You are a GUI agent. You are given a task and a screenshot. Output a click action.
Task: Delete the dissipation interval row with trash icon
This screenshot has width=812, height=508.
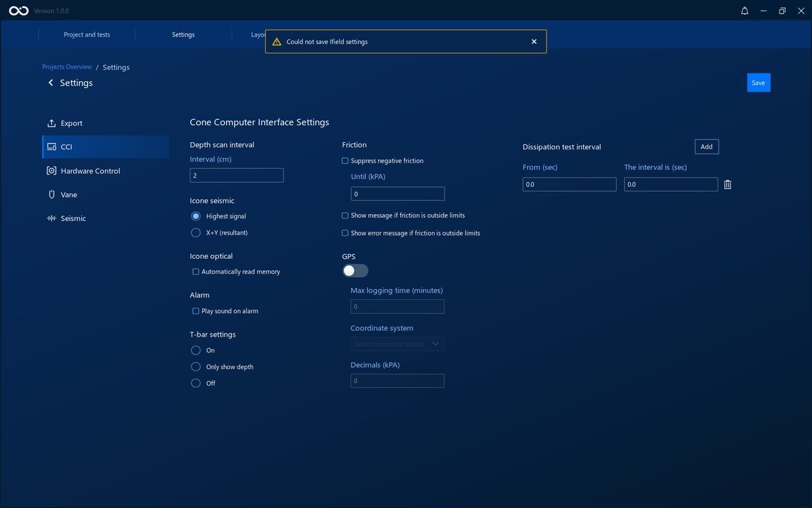pos(727,184)
